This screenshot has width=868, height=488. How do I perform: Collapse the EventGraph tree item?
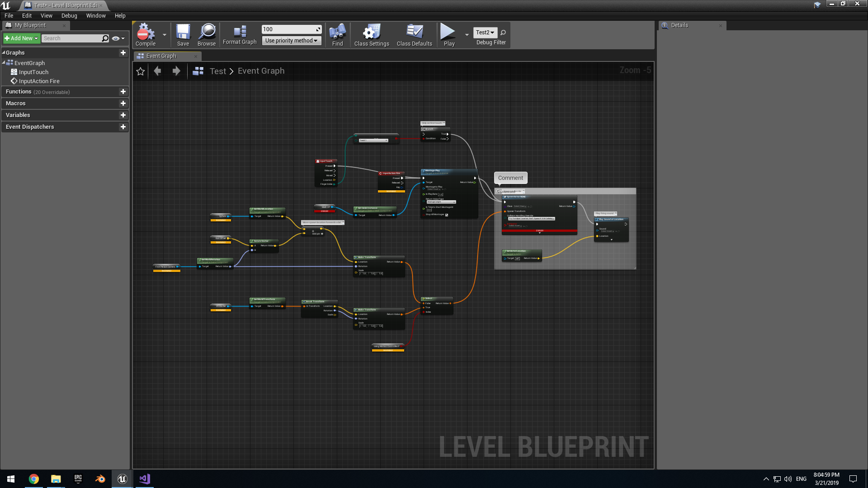[4, 62]
